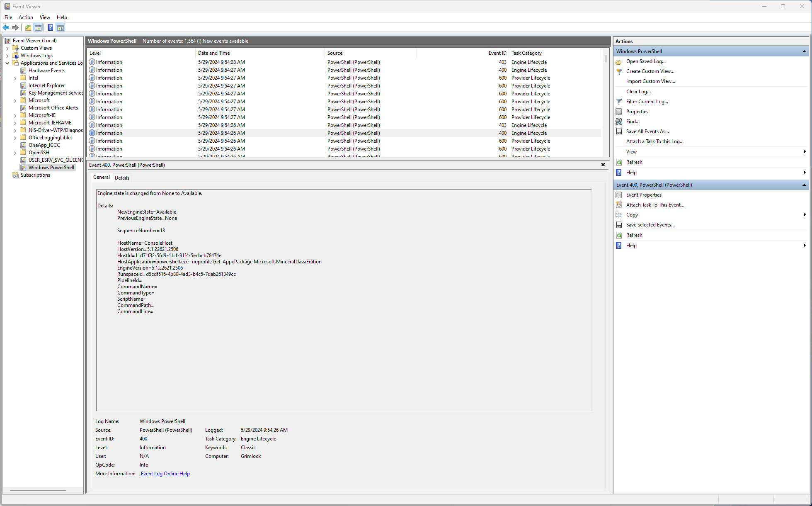Collapse Applications and Services Logs node

pyautogui.click(x=7, y=63)
